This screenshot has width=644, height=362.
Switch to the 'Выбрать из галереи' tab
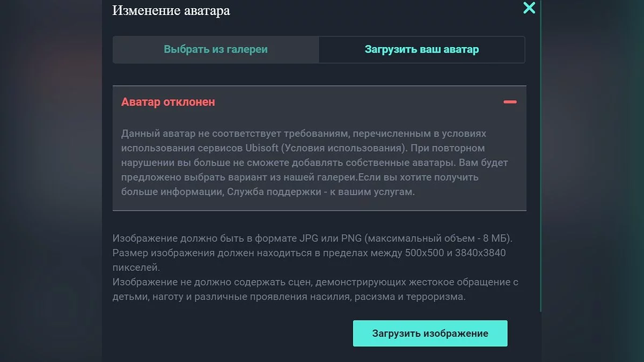click(x=216, y=50)
